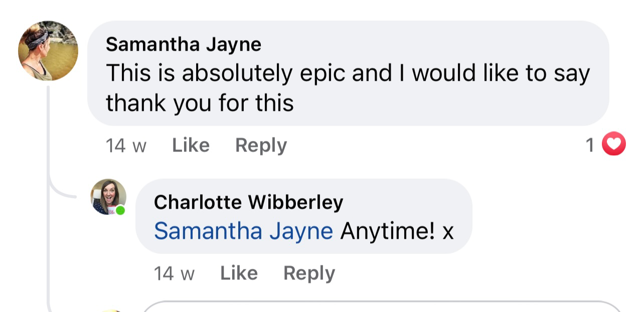Image resolution: width=644 pixels, height=312 pixels.
Task: Click the green online status dot
Action: (x=120, y=210)
